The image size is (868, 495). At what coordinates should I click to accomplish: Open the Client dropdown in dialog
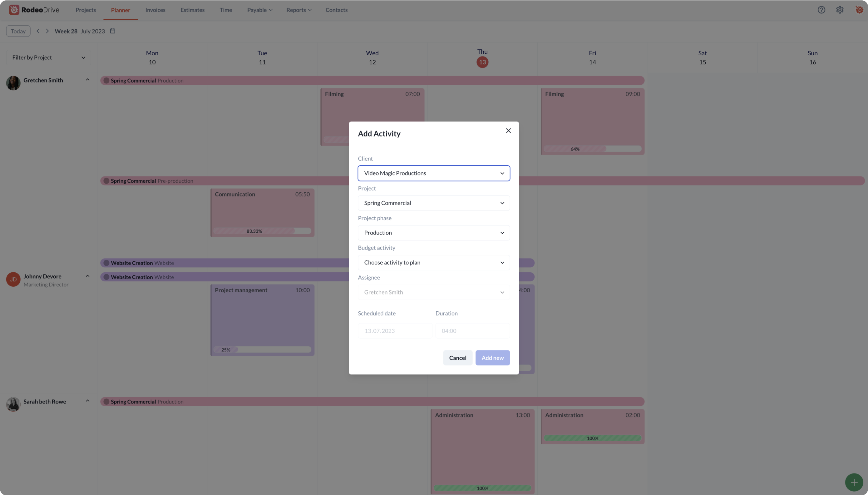433,173
